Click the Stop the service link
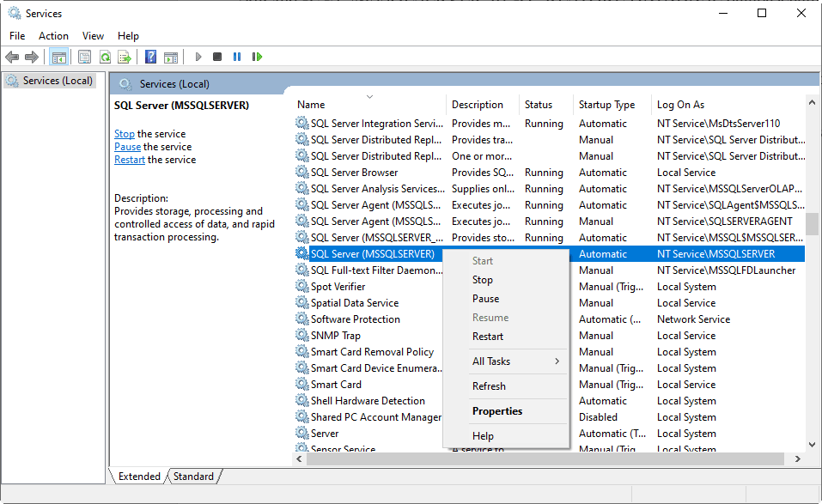822x504 pixels. click(x=125, y=134)
